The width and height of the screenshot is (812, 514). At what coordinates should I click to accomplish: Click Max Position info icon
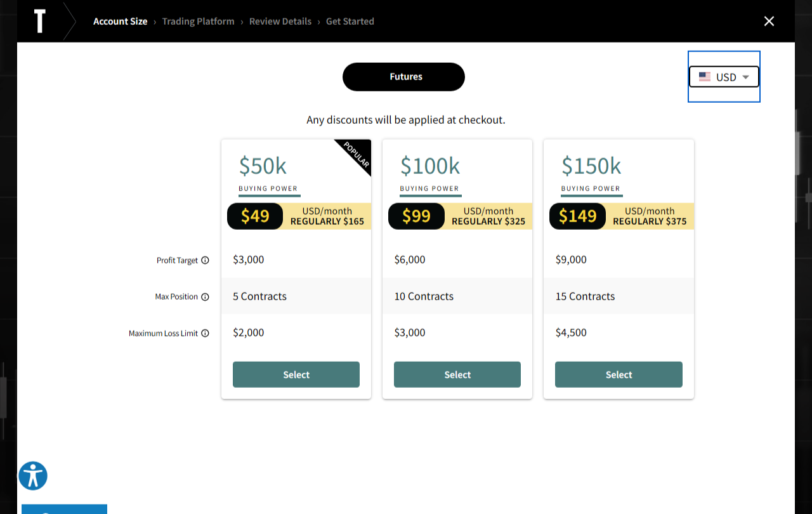205,296
